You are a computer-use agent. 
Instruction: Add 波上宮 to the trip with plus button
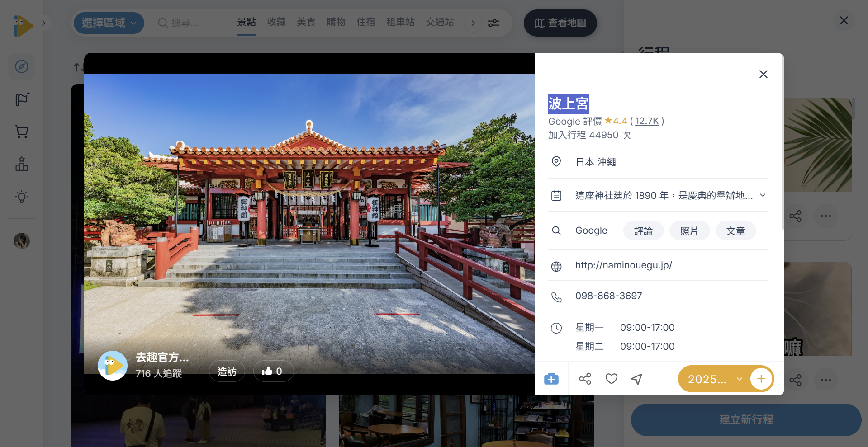pyautogui.click(x=761, y=379)
